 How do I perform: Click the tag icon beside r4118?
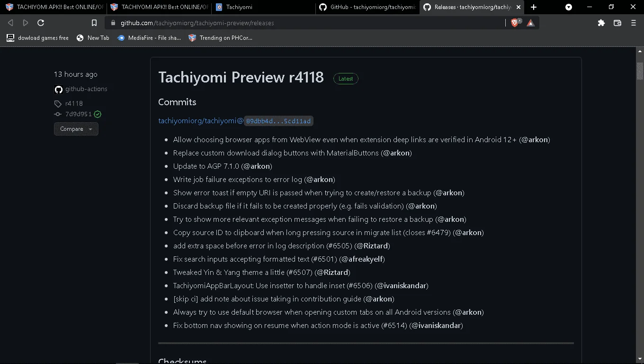point(58,104)
